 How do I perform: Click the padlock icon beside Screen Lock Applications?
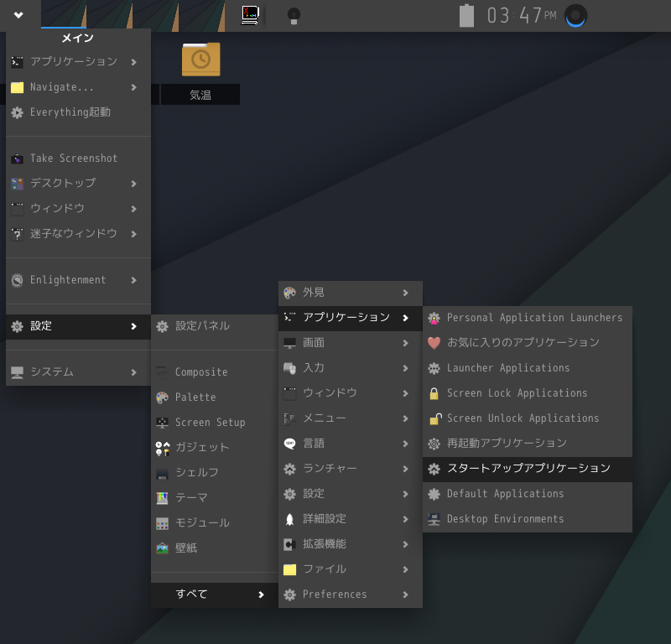pos(434,393)
